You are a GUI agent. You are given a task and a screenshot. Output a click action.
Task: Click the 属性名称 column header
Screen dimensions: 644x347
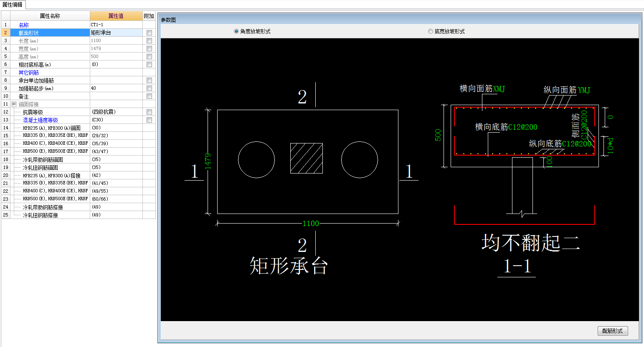coord(50,16)
